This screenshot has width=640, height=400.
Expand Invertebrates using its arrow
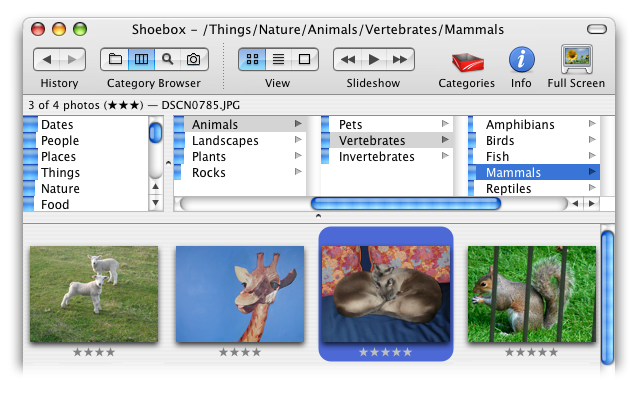pos(445,156)
